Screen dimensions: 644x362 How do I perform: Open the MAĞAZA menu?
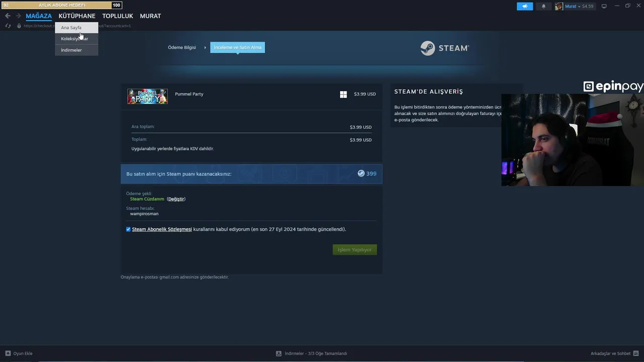click(x=39, y=16)
